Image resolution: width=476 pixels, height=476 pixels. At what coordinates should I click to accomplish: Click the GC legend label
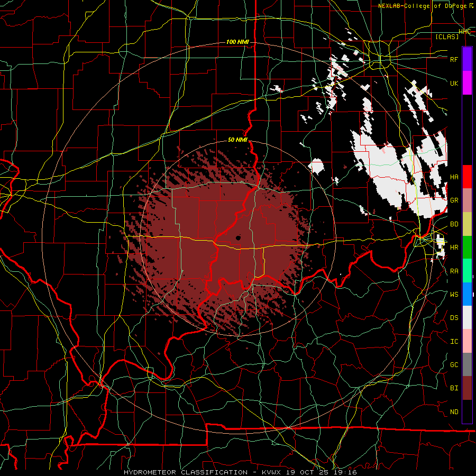(x=454, y=365)
